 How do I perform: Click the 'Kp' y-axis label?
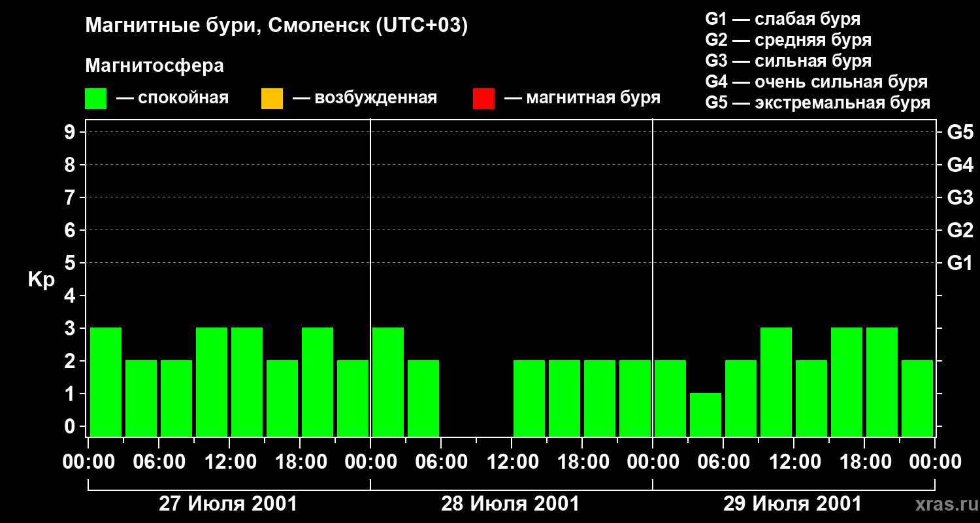[41, 280]
